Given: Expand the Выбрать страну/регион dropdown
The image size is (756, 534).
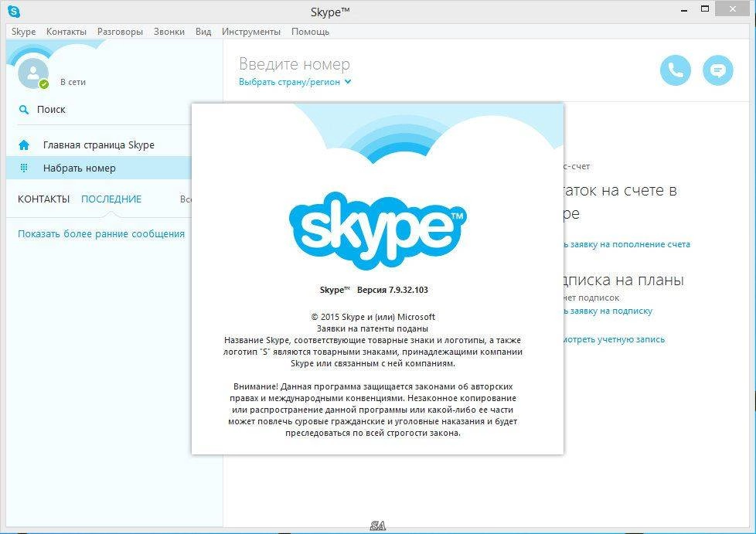Looking at the screenshot, I should click(295, 82).
